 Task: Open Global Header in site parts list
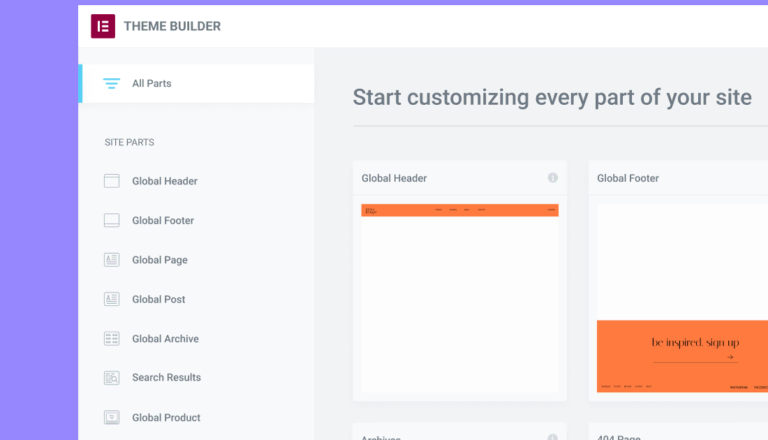click(165, 181)
